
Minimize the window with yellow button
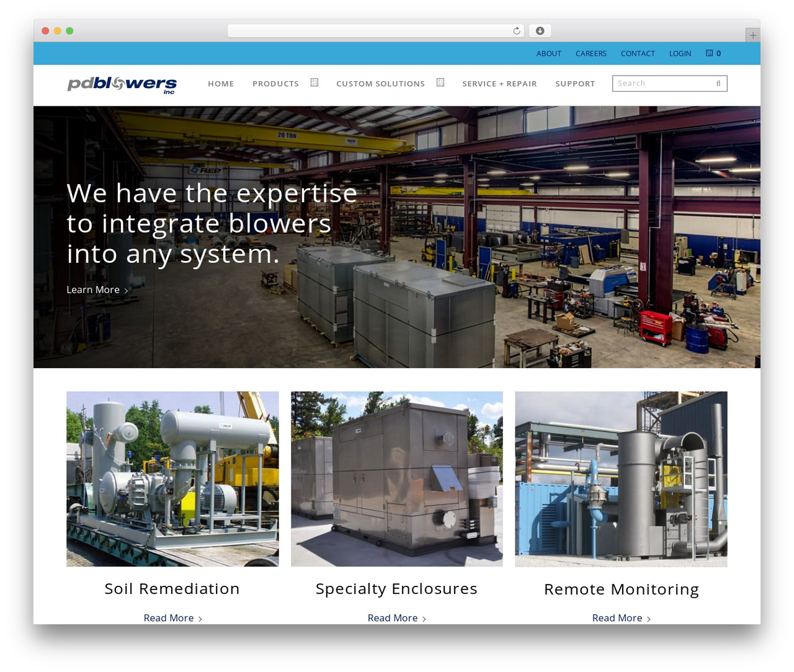58,31
